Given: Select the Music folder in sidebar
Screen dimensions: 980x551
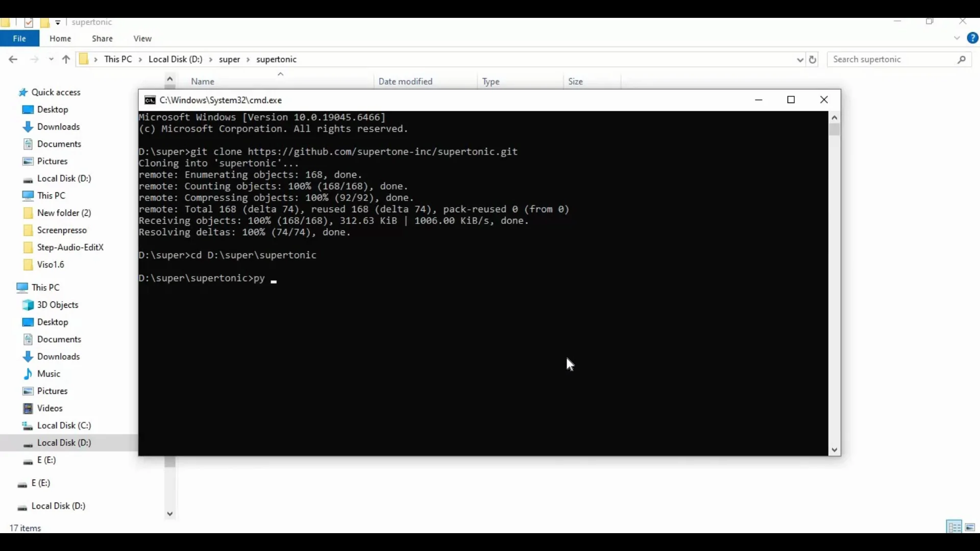Looking at the screenshot, I should pos(49,373).
